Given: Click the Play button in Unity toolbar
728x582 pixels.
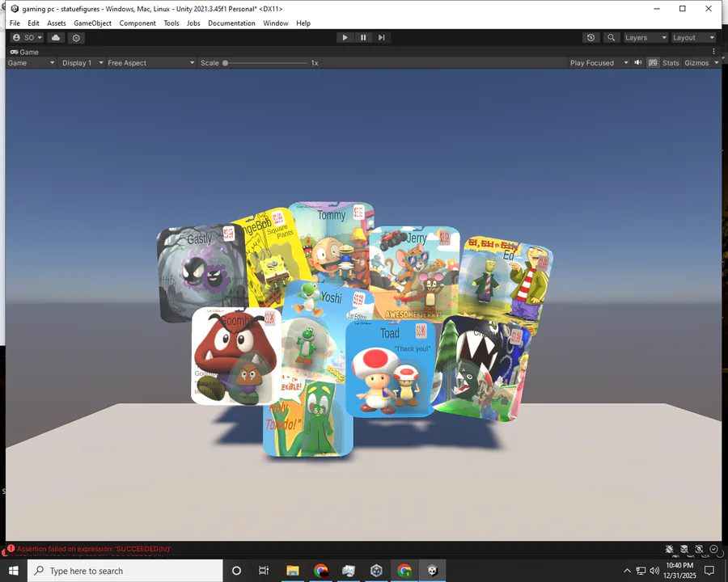Looking at the screenshot, I should point(345,38).
